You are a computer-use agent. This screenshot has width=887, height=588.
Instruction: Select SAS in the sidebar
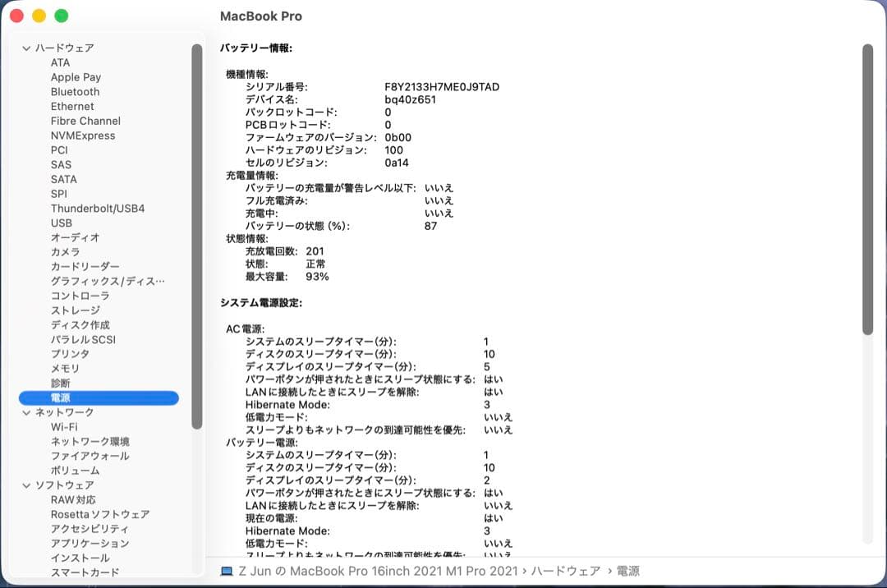[61, 165]
